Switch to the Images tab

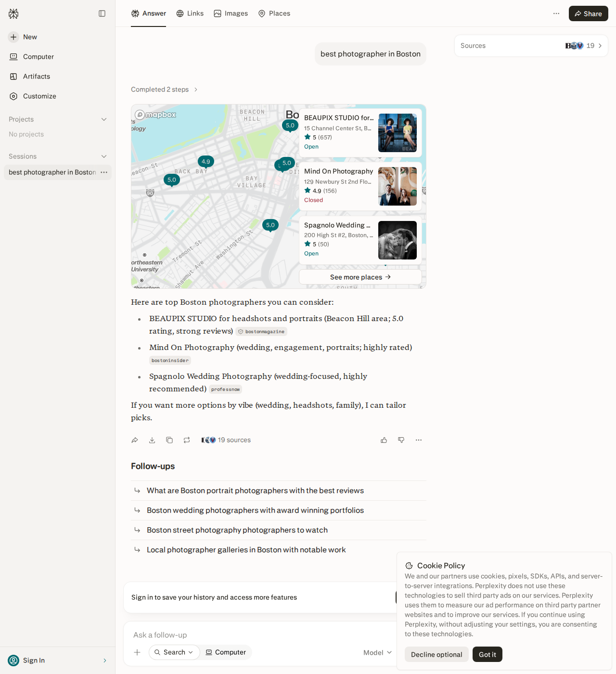pyautogui.click(x=231, y=13)
